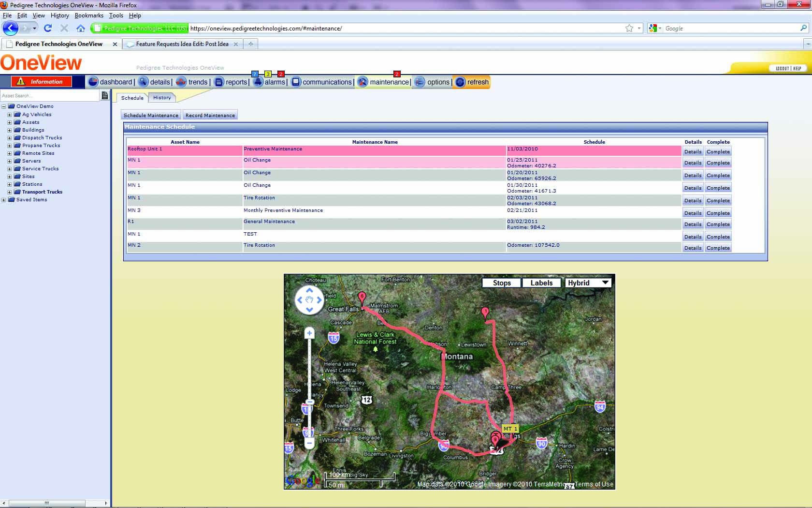This screenshot has width=812, height=508.
Task: Click the asset list icon beside search
Action: [104, 96]
